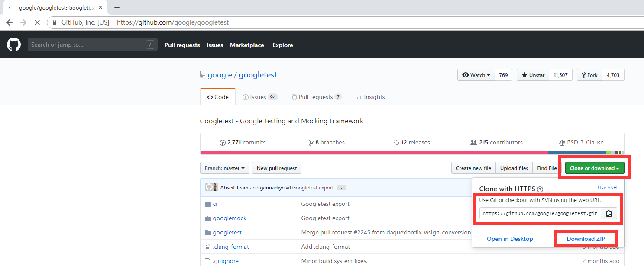Click the GitHub Octocat logo

pyautogui.click(x=14, y=45)
